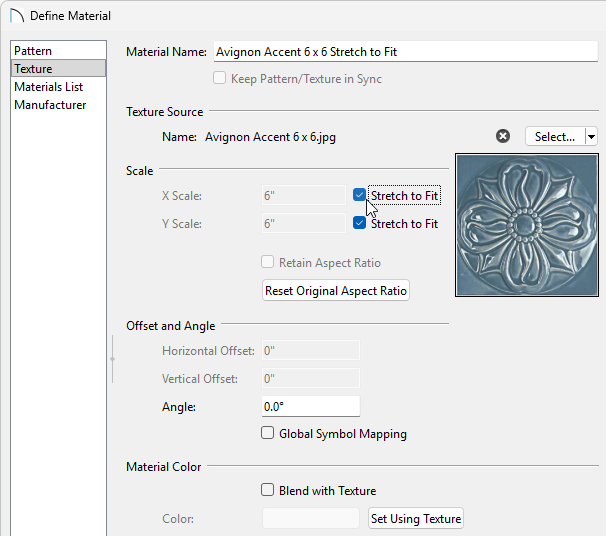Click the Vertical Offset field
The width and height of the screenshot is (606, 536).
point(311,378)
